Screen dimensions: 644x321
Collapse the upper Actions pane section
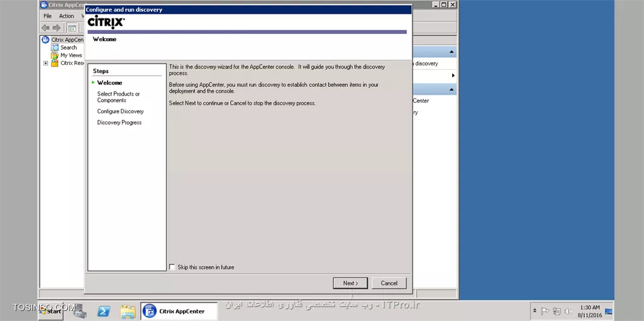(x=452, y=52)
